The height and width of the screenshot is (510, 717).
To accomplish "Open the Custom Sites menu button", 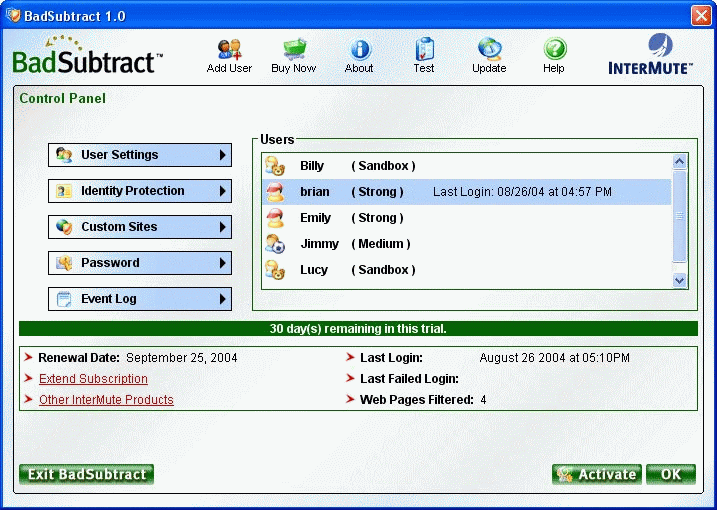I will point(140,227).
